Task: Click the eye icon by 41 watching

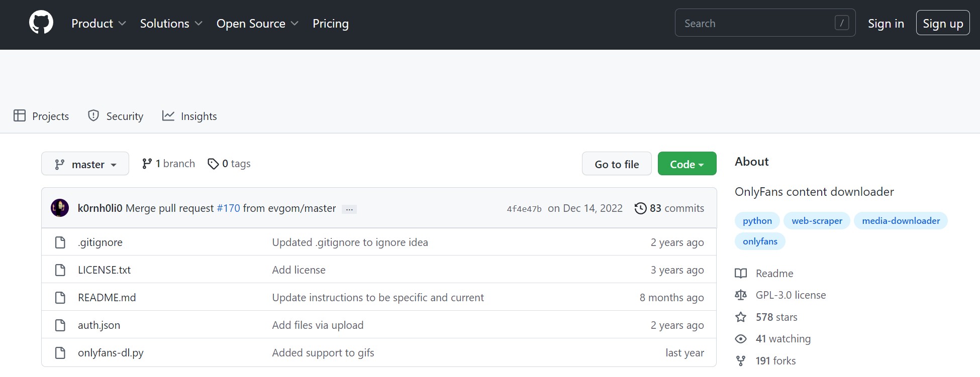Action: click(741, 339)
